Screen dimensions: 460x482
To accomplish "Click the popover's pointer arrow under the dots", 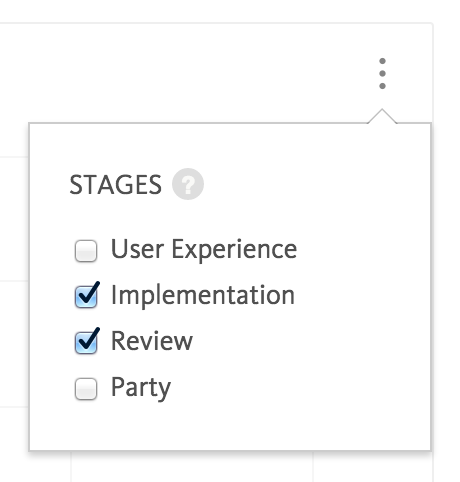I will coord(382,116).
